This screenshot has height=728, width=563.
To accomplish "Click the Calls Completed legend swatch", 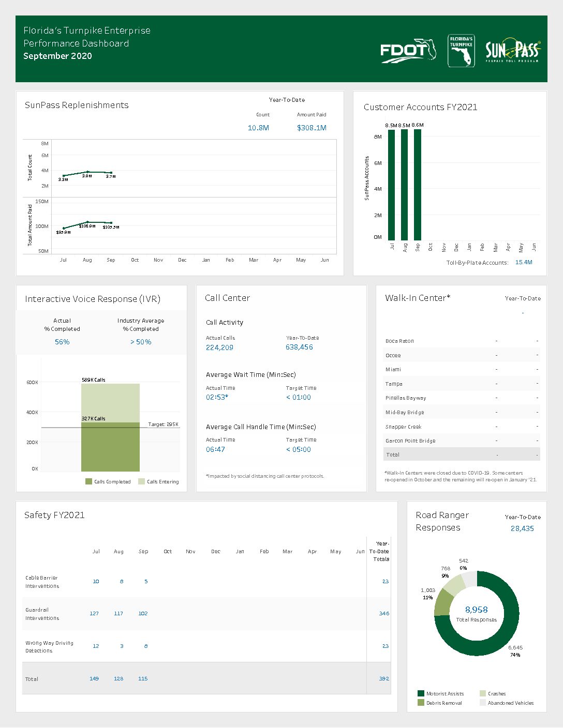I will 88,481.
